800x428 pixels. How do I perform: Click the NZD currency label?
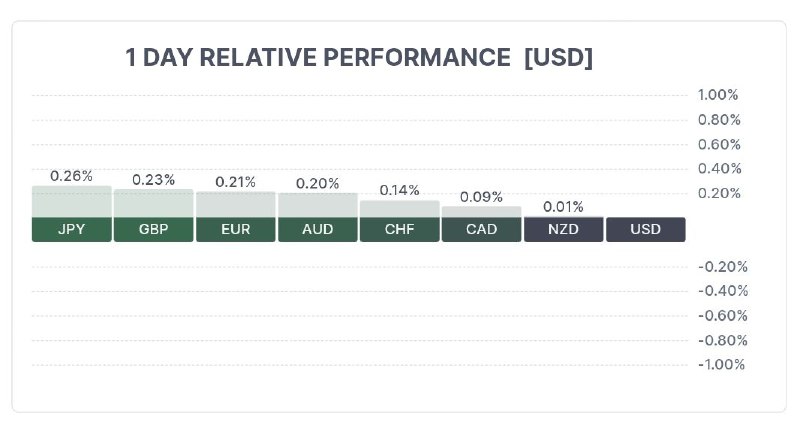(563, 230)
